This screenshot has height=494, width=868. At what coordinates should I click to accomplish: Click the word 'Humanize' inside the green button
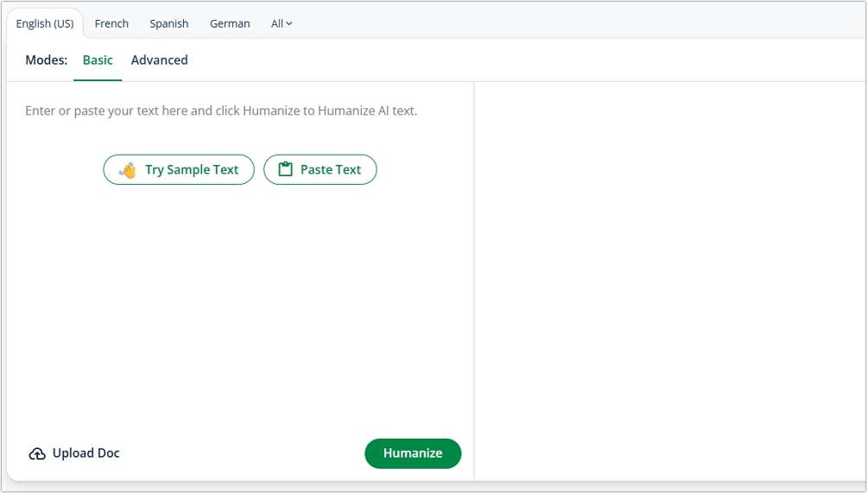(x=413, y=453)
